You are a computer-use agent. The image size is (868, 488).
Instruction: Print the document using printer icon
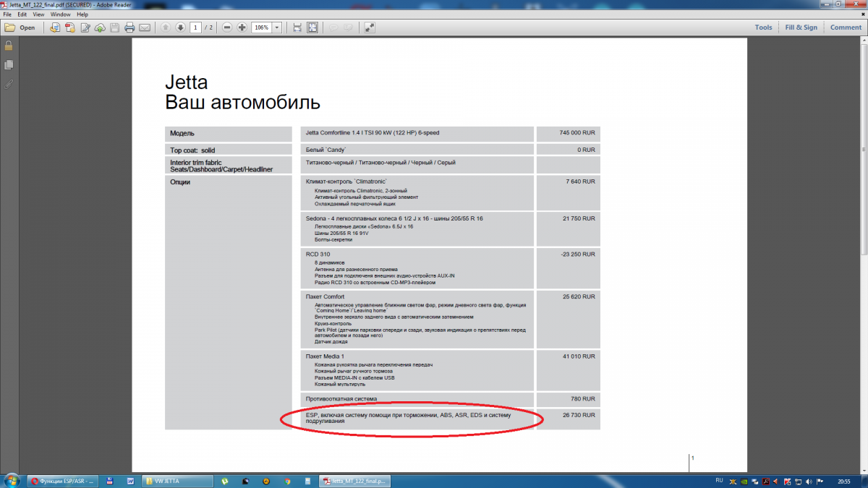pyautogui.click(x=129, y=27)
